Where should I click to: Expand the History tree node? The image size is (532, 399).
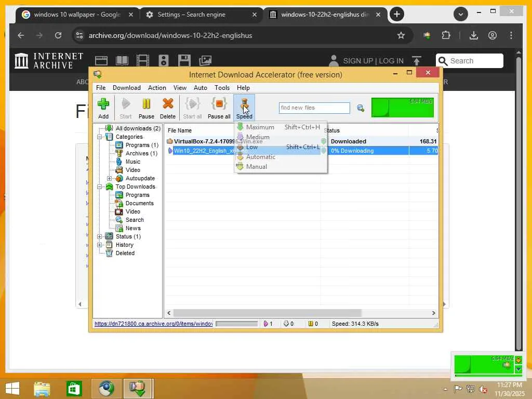click(x=99, y=245)
